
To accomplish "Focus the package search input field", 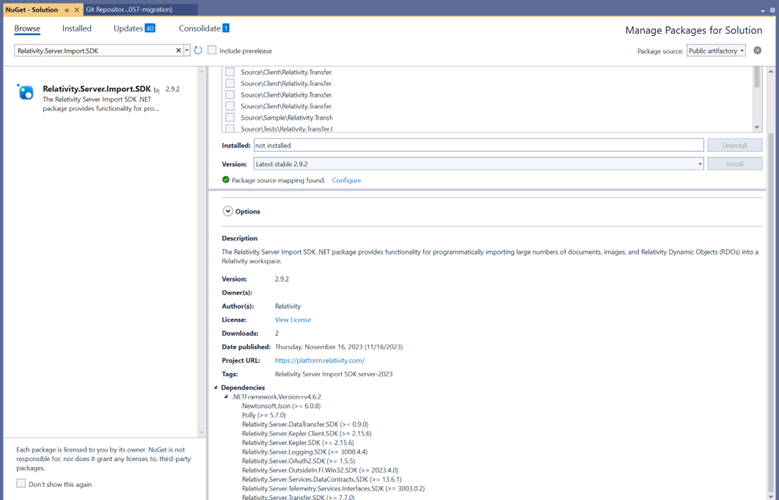I will 94,50.
